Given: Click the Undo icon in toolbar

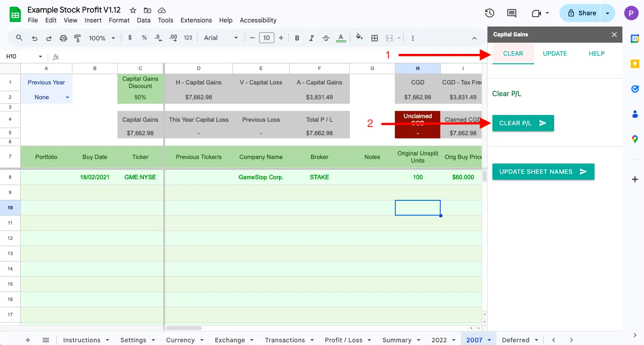Looking at the screenshot, I should (35, 38).
